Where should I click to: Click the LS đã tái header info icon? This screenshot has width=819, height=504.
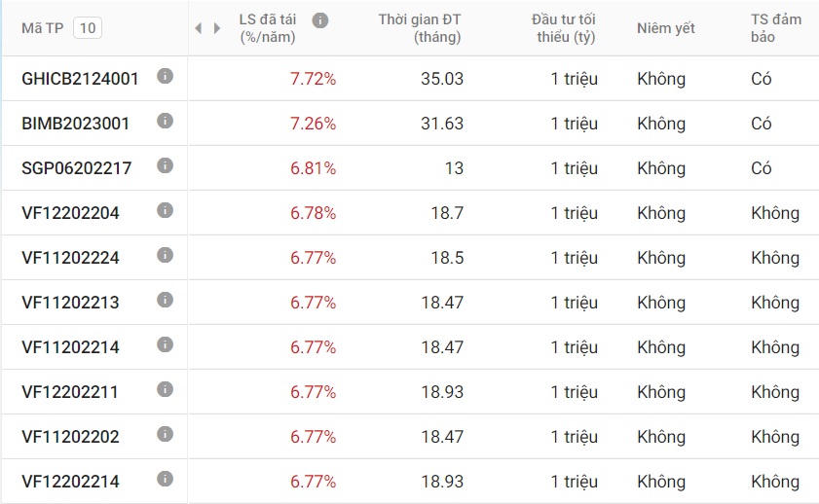(x=320, y=19)
